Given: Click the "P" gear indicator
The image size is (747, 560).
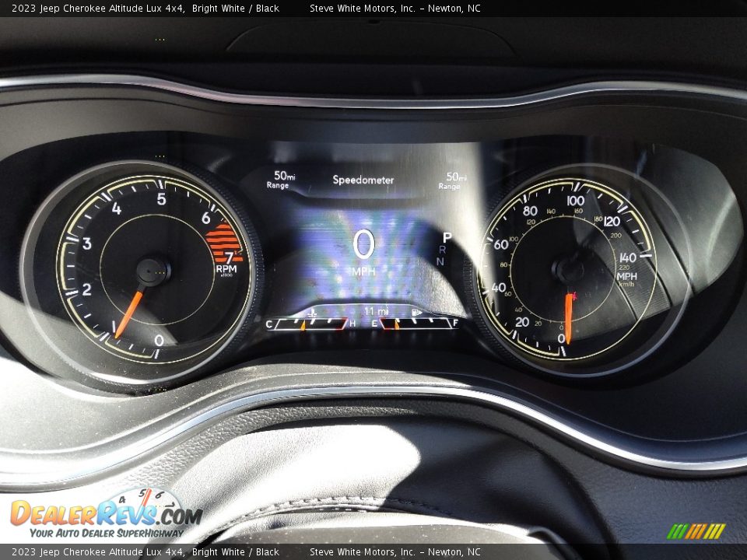Looking at the screenshot, I should 447,237.
